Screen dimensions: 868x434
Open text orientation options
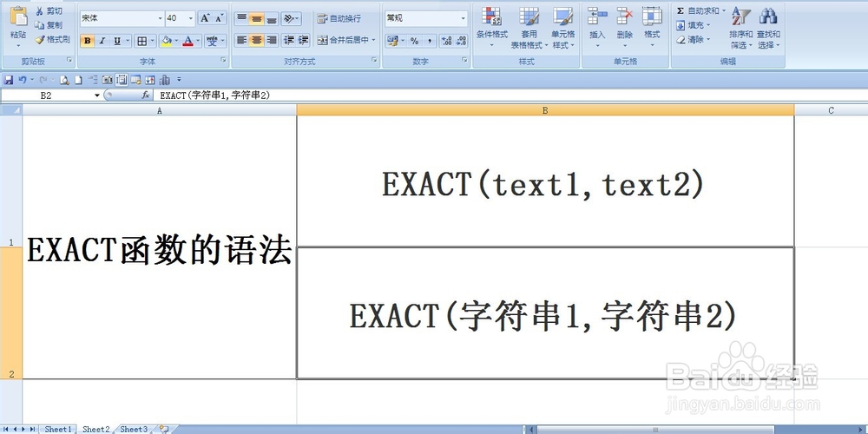click(291, 18)
